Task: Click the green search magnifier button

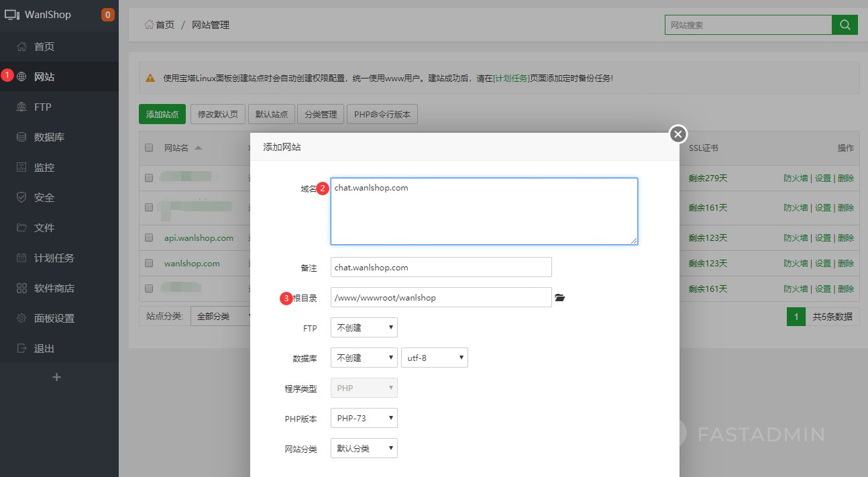Action: tap(845, 25)
